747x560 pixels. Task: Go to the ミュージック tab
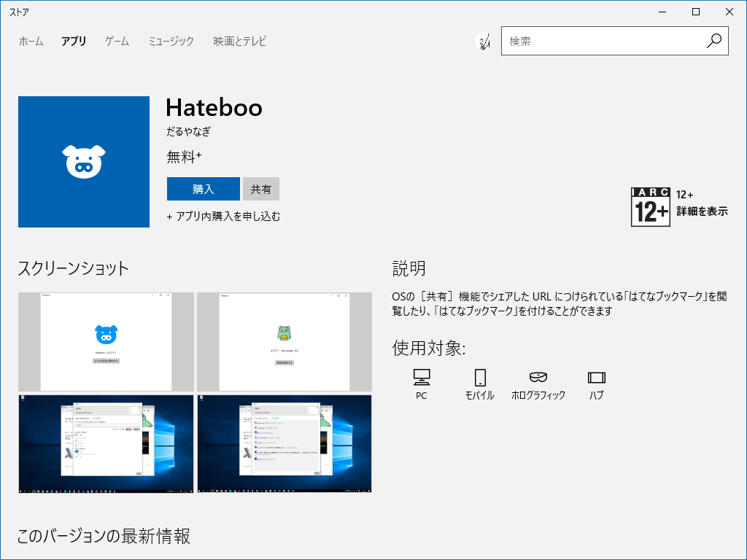click(171, 42)
